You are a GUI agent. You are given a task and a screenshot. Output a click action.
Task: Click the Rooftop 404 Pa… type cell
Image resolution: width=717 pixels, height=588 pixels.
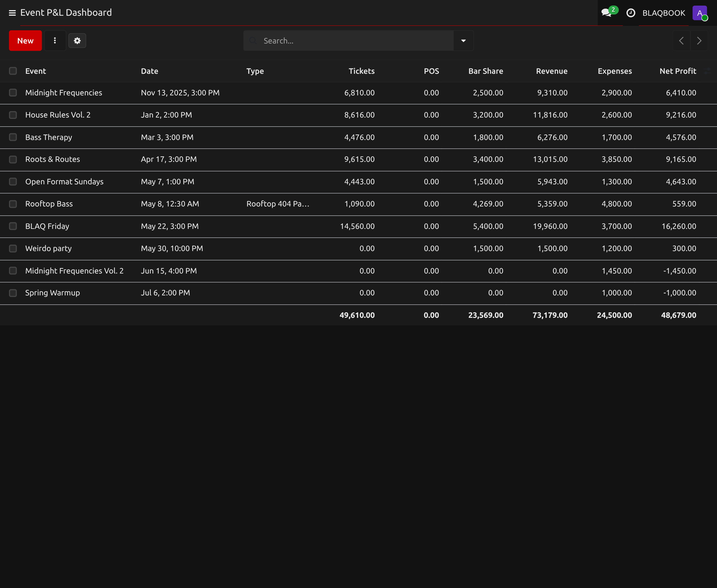(278, 204)
